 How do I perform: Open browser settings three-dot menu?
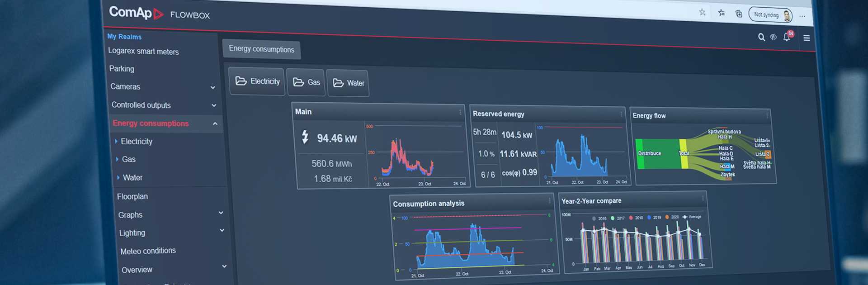pyautogui.click(x=802, y=16)
